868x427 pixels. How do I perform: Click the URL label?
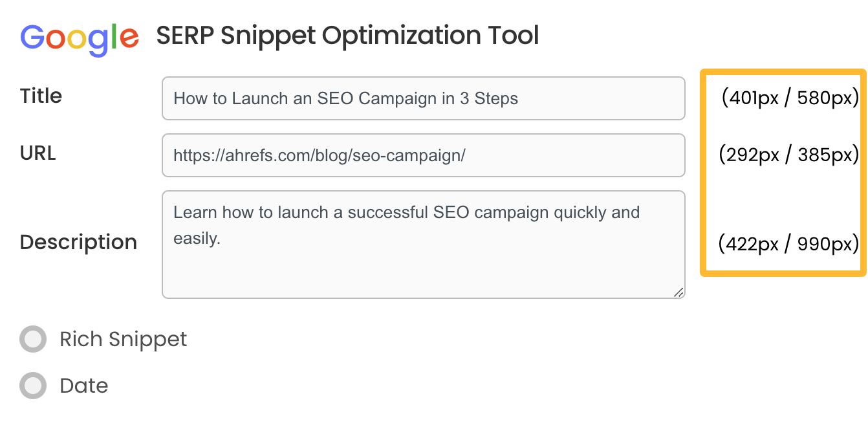click(37, 153)
